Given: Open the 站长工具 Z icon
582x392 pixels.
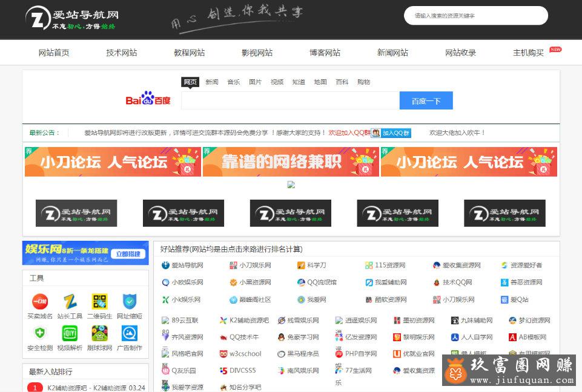Looking at the screenshot, I should point(70,301).
